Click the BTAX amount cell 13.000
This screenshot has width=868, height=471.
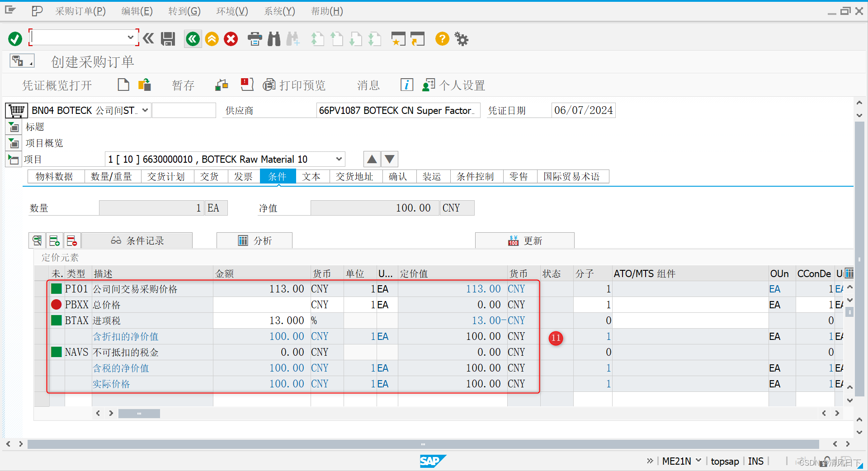(x=261, y=320)
